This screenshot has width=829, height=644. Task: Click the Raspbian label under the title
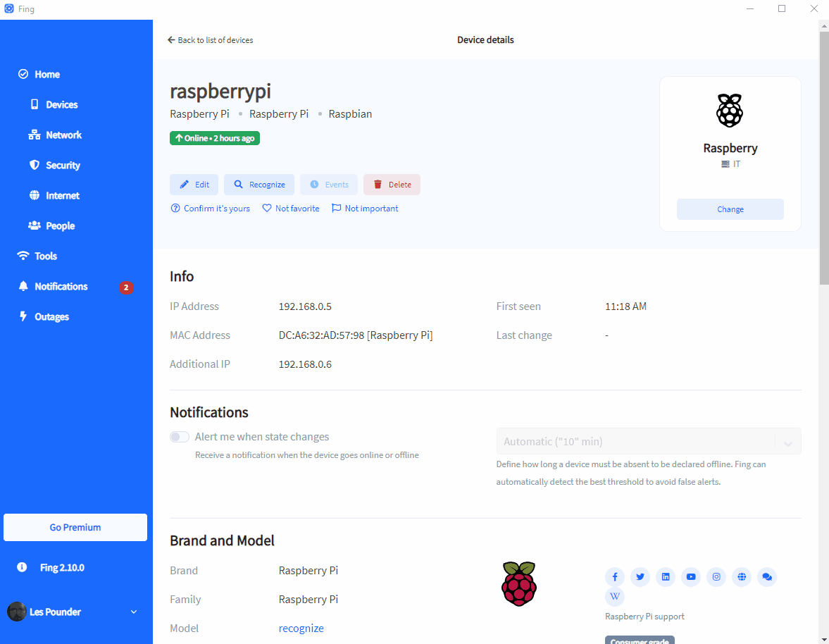(x=350, y=114)
